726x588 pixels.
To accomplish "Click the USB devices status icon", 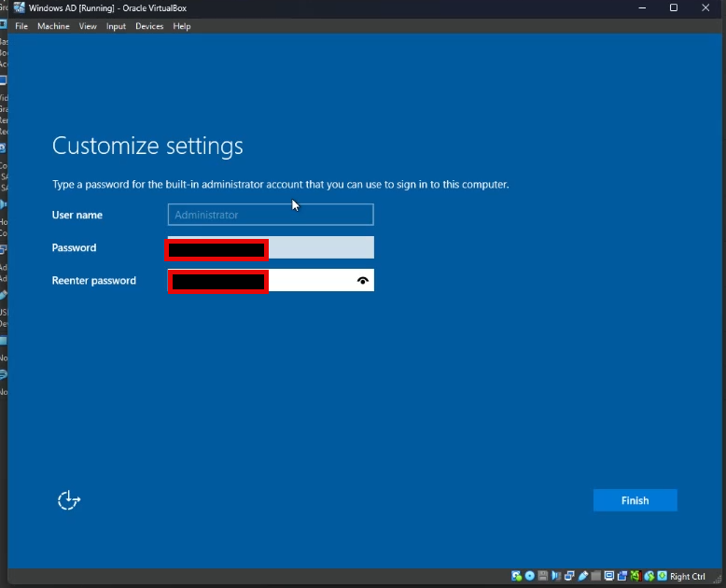I will click(x=583, y=576).
